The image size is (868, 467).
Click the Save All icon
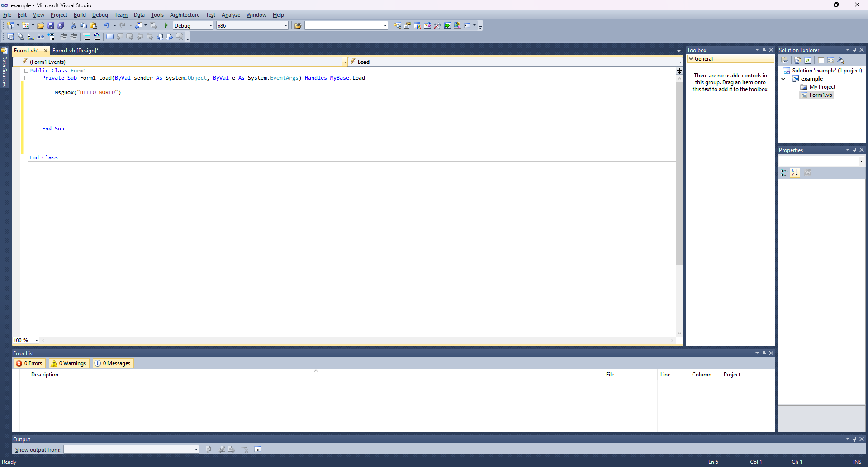pos(61,25)
